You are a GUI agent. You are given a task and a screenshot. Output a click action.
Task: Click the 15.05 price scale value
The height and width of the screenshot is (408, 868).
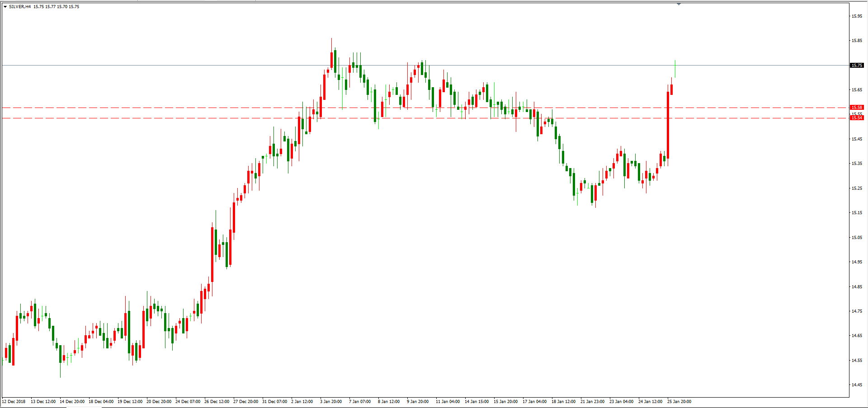click(857, 238)
